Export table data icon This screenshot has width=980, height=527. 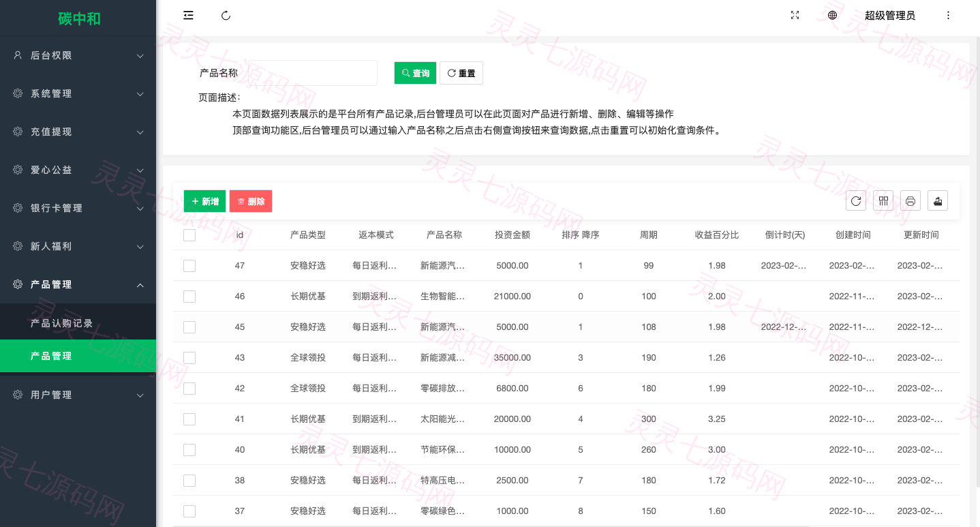pyautogui.click(x=938, y=200)
